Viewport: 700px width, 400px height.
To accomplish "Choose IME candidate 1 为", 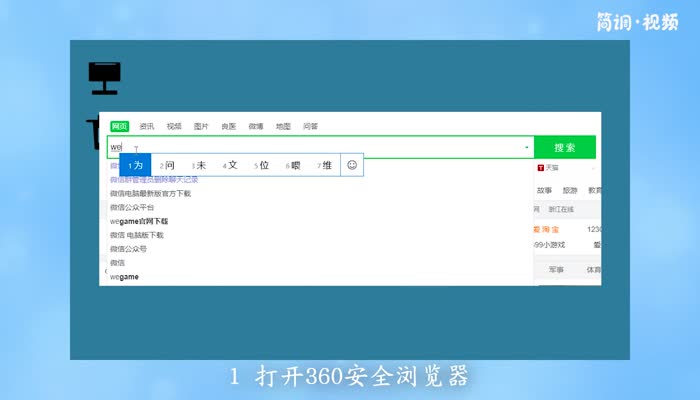I will pos(135,165).
